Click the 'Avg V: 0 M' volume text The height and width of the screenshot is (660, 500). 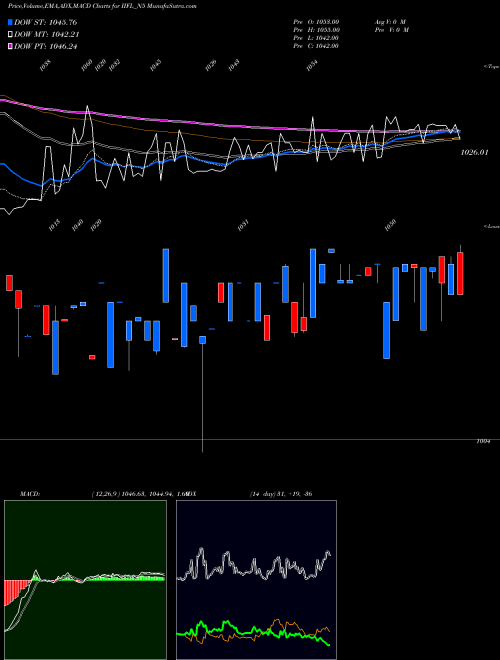click(x=390, y=21)
